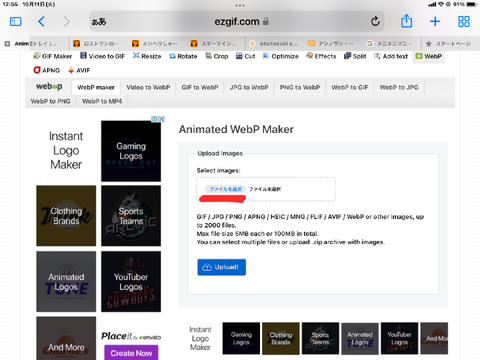Click the And More sidebar ad tile
Image resolution: width=480 pixels, height=360 pixels.
[66, 338]
